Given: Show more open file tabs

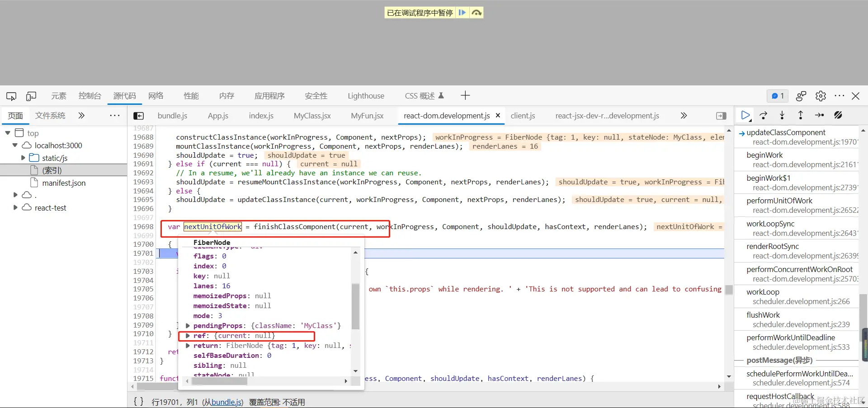Looking at the screenshot, I should coord(684,116).
